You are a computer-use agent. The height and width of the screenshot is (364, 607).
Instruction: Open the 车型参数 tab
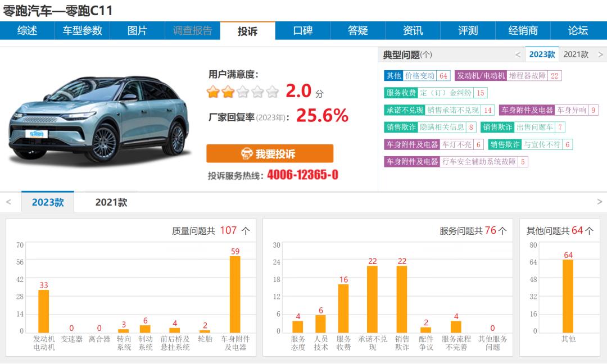pos(82,31)
